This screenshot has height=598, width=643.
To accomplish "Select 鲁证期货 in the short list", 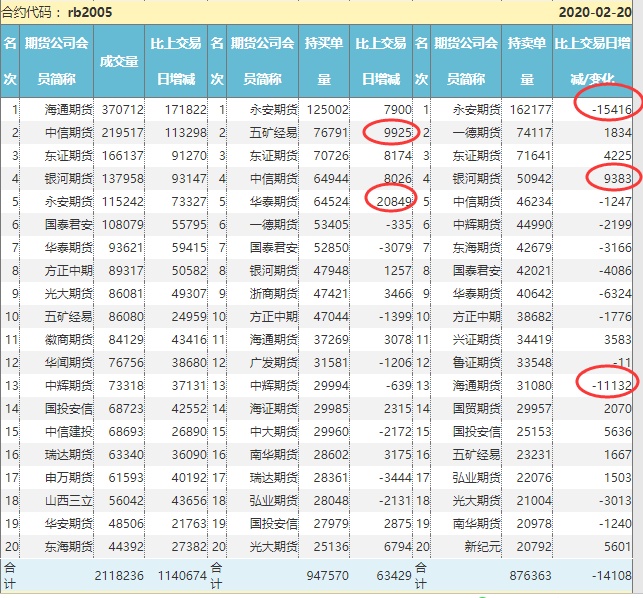I will (477, 362).
